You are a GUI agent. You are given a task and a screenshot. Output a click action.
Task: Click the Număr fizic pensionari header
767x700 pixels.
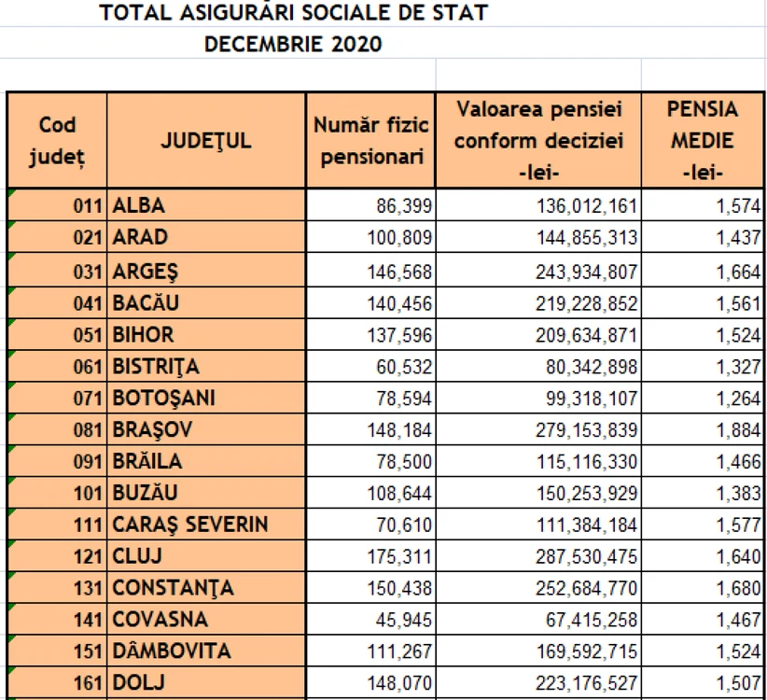click(x=370, y=140)
